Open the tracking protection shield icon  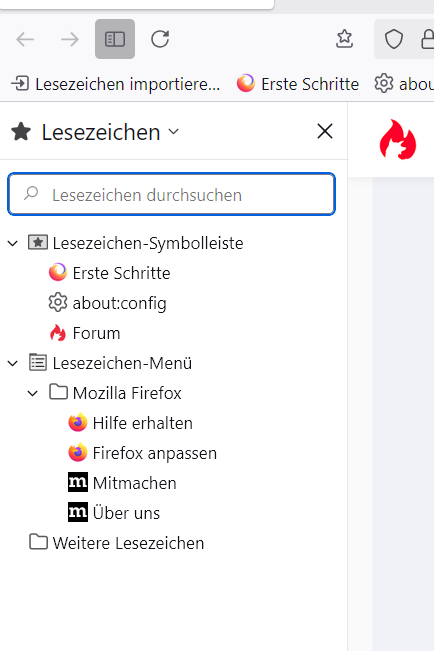tap(393, 39)
